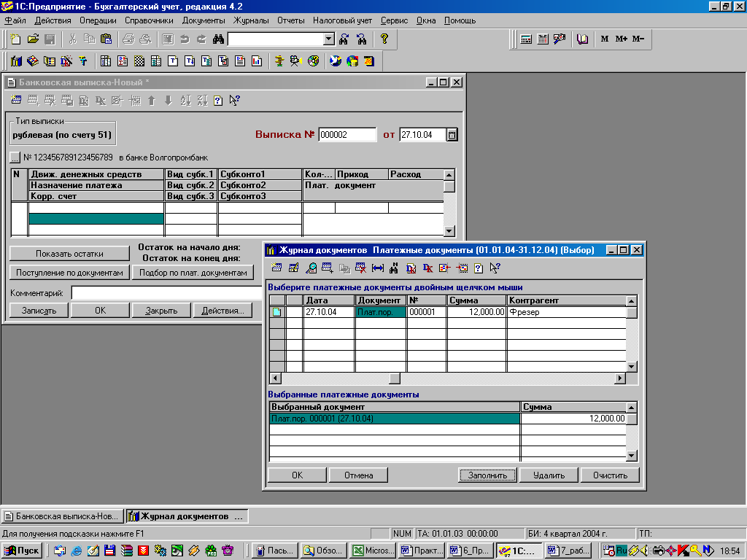Expand the search combo box dropdown arrow
The height and width of the screenshot is (560, 747).
coord(329,39)
